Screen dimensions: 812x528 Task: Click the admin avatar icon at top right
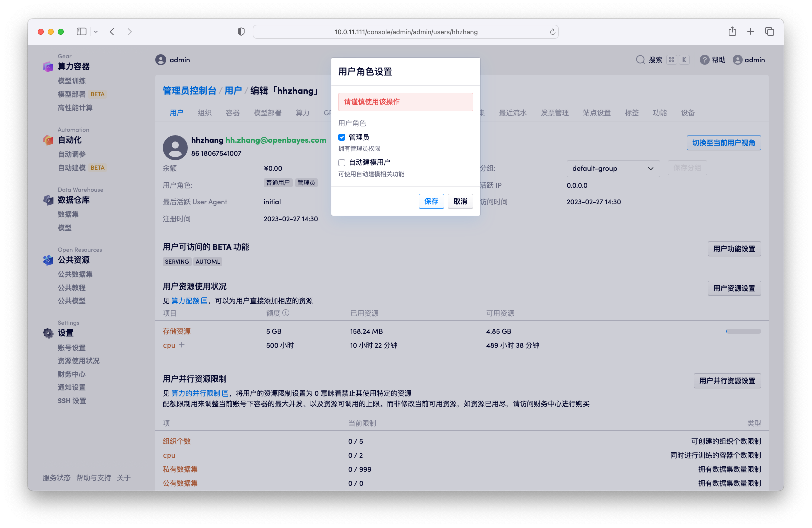(738, 60)
